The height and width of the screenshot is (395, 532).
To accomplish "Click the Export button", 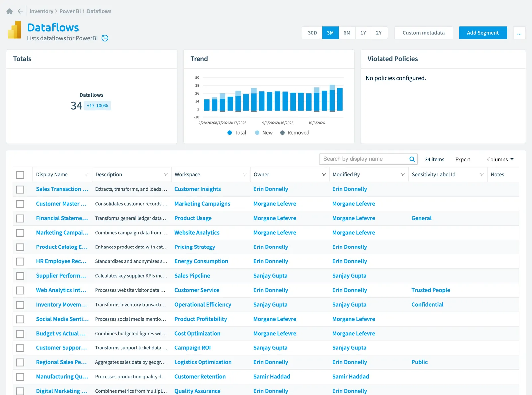I will (463, 159).
